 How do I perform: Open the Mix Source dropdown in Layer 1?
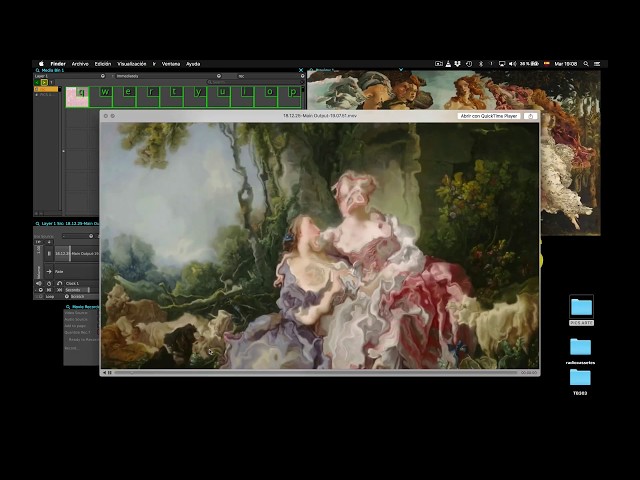tap(78, 236)
